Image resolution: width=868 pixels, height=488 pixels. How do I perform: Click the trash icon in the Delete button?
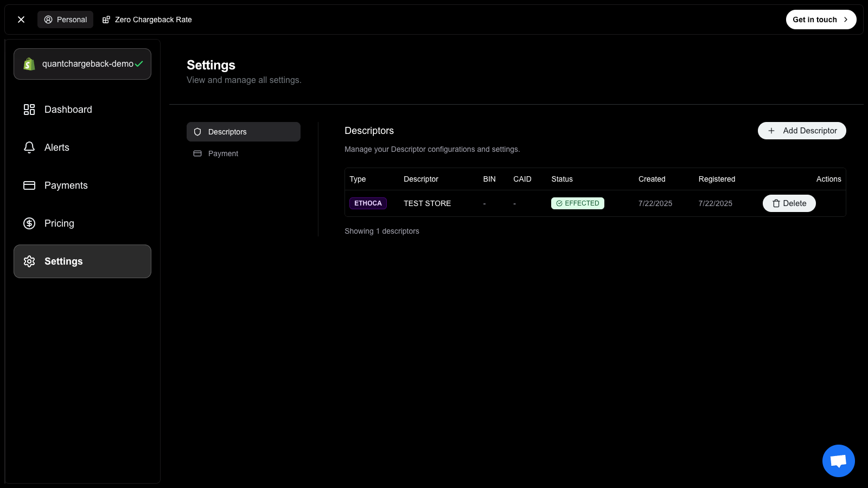776,203
